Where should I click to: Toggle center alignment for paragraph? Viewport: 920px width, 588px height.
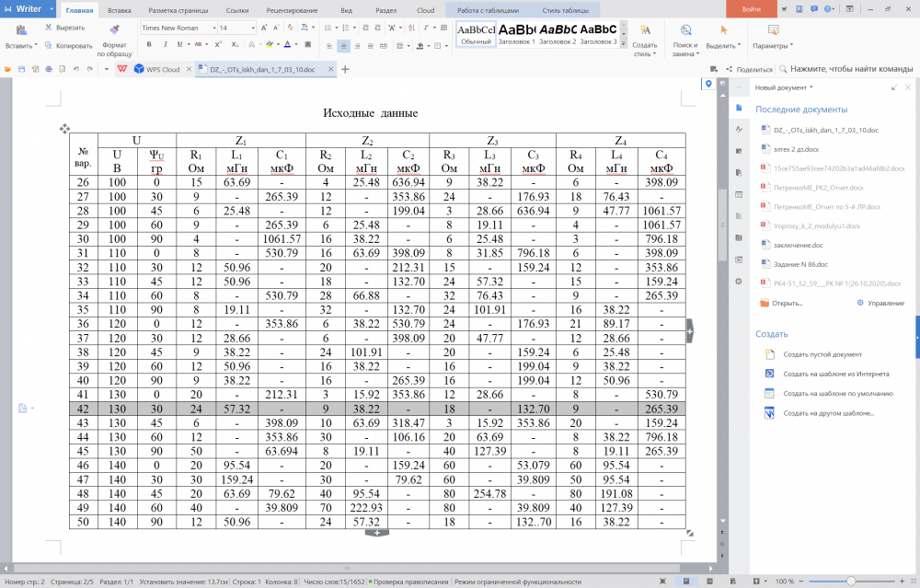coord(343,45)
